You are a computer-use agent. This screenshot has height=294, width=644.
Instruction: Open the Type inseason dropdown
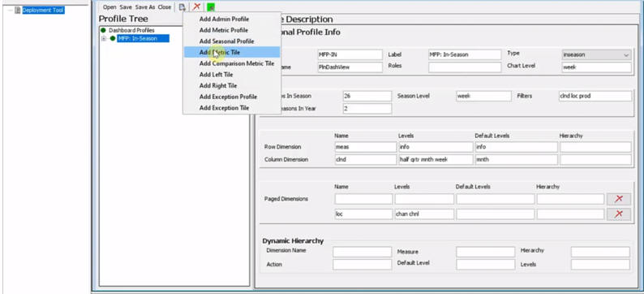coord(596,54)
